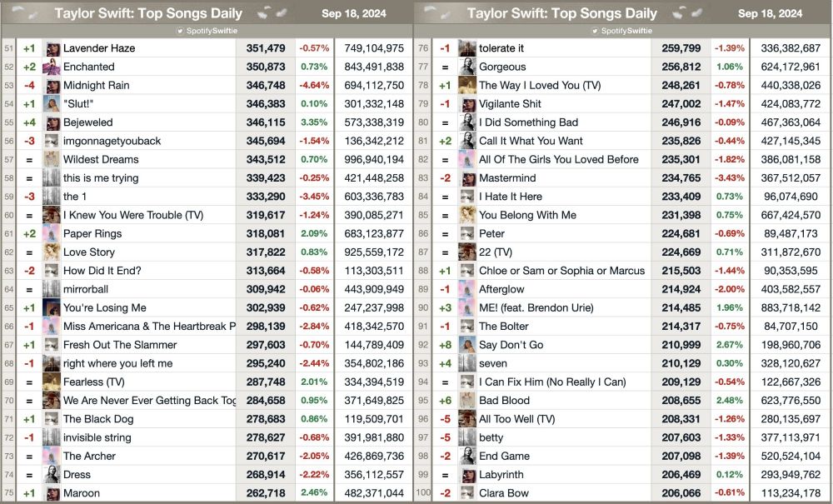Click the total streams value 883,718,142
Screen dimensions: 833x504
(x=791, y=308)
